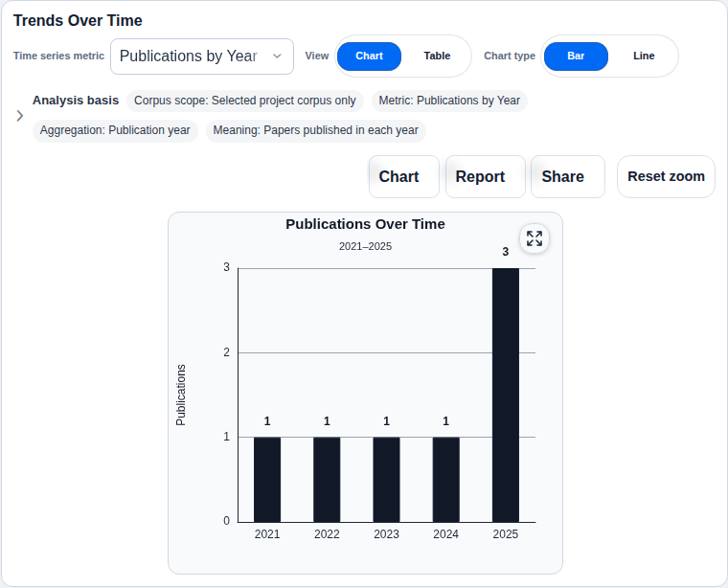728x588 pixels.
Task: Click the Share button
Action: (568, 177)
